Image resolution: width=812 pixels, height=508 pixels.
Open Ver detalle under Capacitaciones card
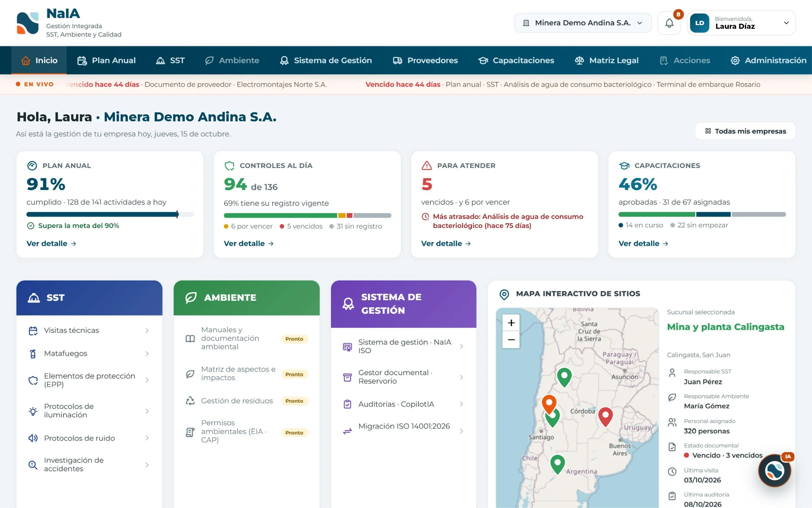643,244
